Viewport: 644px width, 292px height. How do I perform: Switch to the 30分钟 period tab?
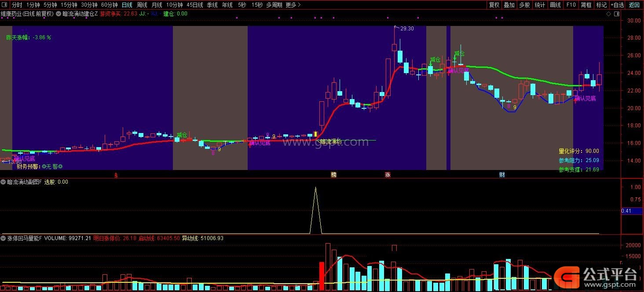89,5
